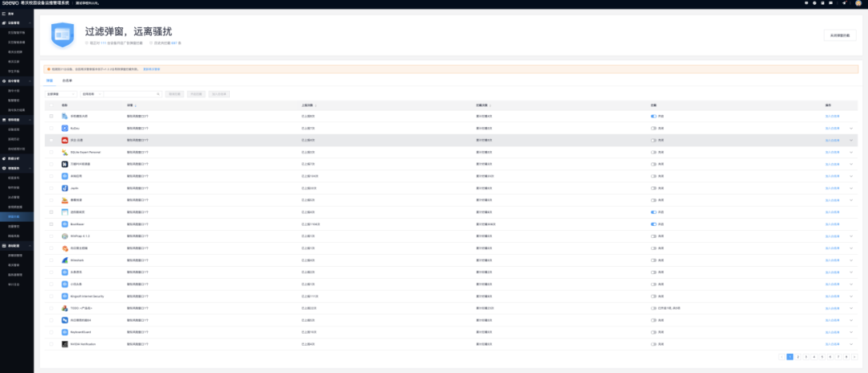Click the NVIDIA Notification app icon

[64, 343]
